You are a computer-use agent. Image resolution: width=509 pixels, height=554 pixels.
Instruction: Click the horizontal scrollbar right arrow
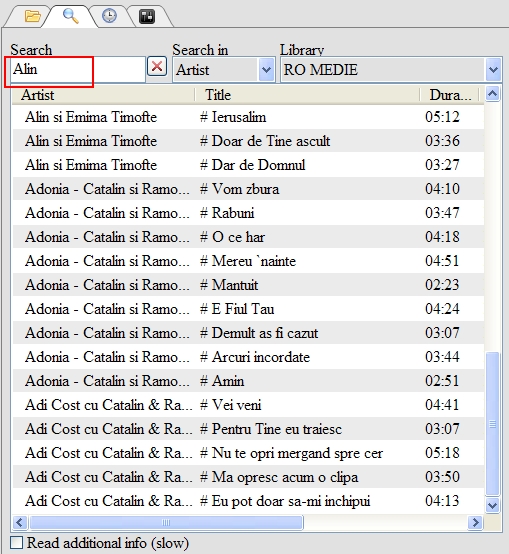475,522
